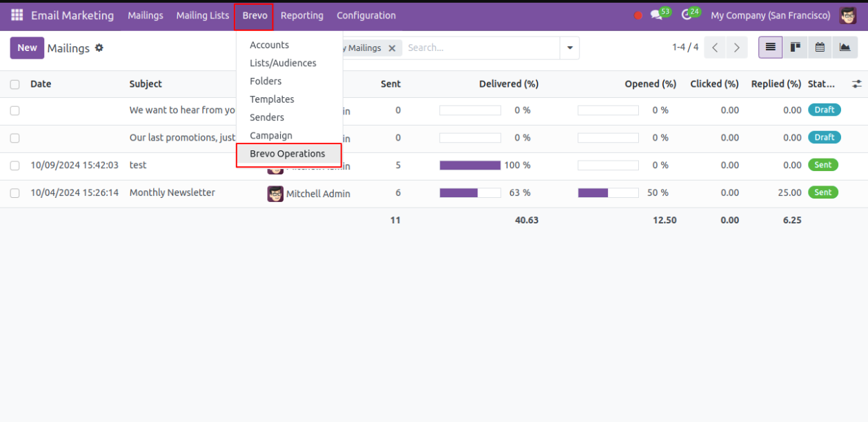Open optional columns settings toggle

856,84
